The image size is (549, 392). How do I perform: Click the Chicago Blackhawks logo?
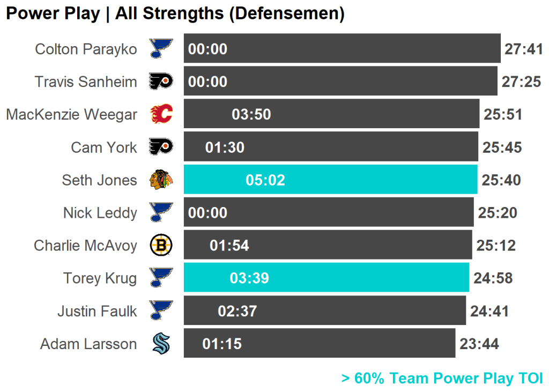(161, 180)
